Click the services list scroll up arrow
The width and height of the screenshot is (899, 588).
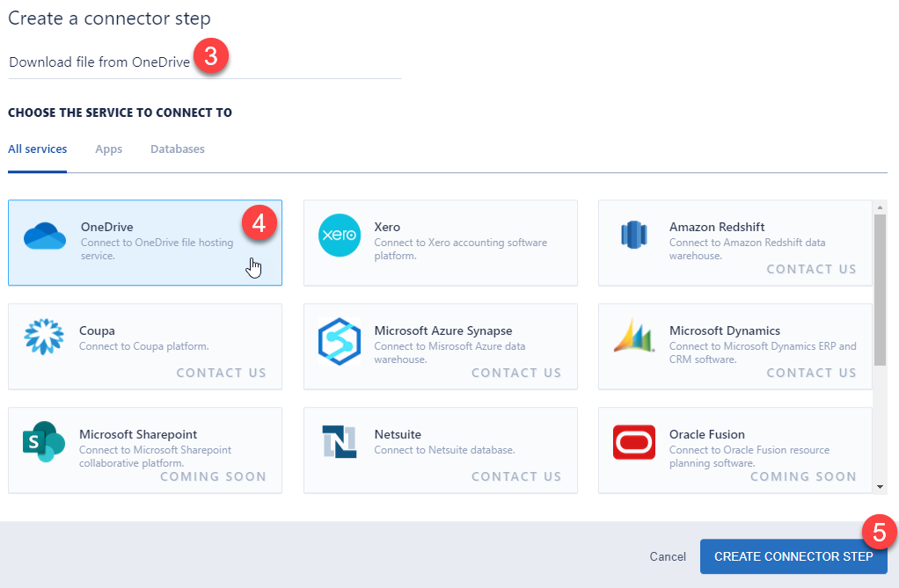[x=880, y=207]
